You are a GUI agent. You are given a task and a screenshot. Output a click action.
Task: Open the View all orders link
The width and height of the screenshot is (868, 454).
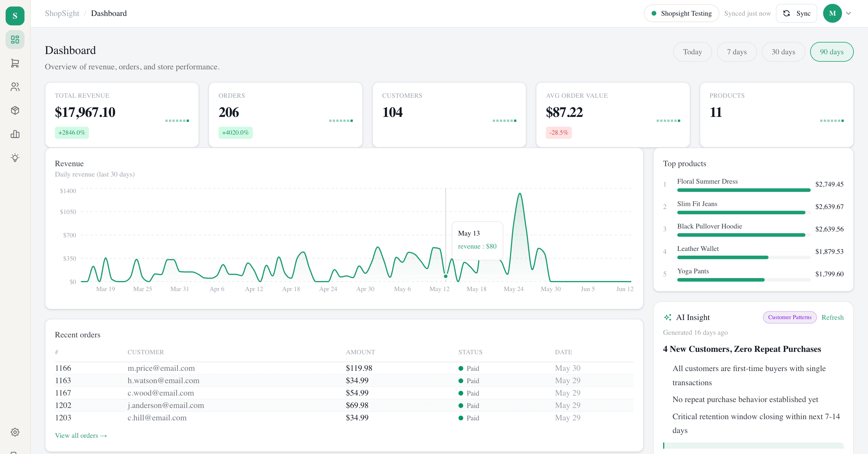pyautogui.click(x=81, y=435)
